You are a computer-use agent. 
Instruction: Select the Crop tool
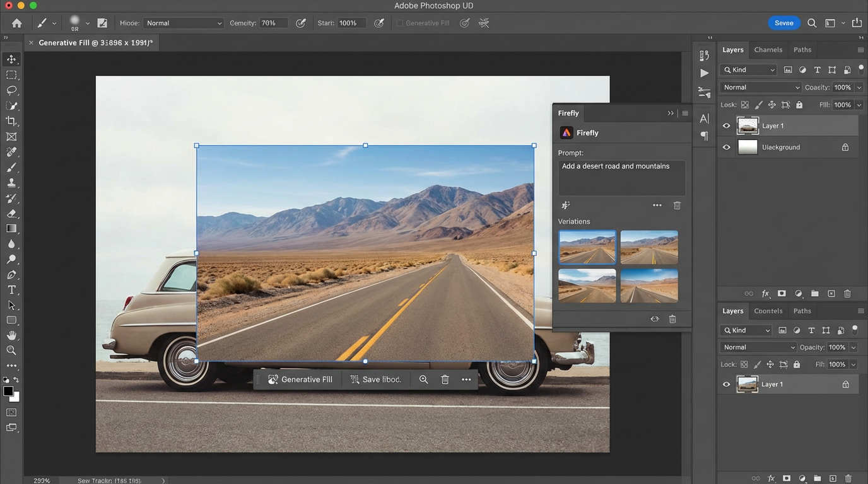[11, 121]
